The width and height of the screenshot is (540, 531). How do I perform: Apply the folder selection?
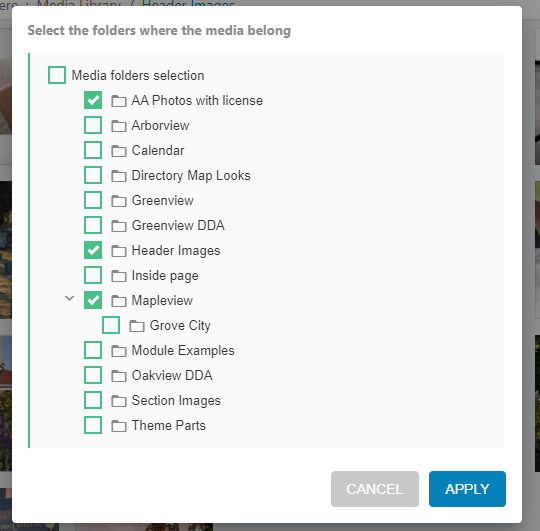tap(467, 489)
